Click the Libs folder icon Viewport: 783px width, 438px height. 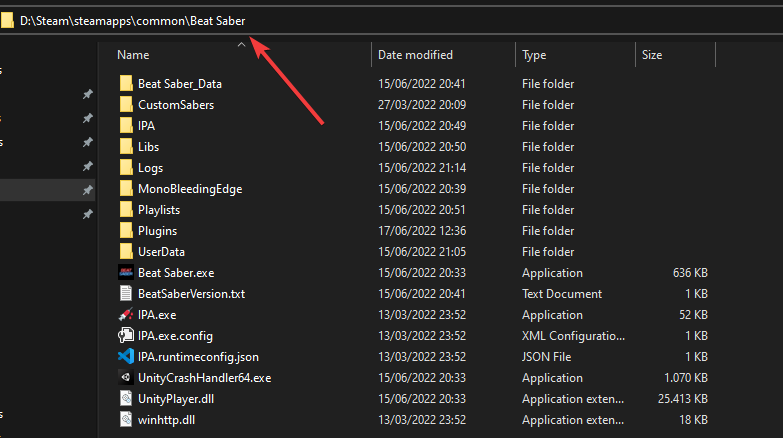[x=126, y=146]
